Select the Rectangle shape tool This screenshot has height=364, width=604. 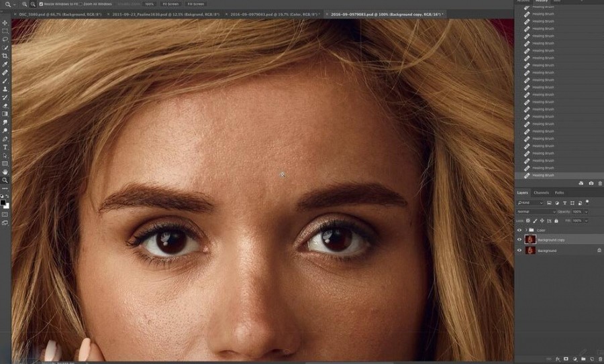tap(5, 164)
